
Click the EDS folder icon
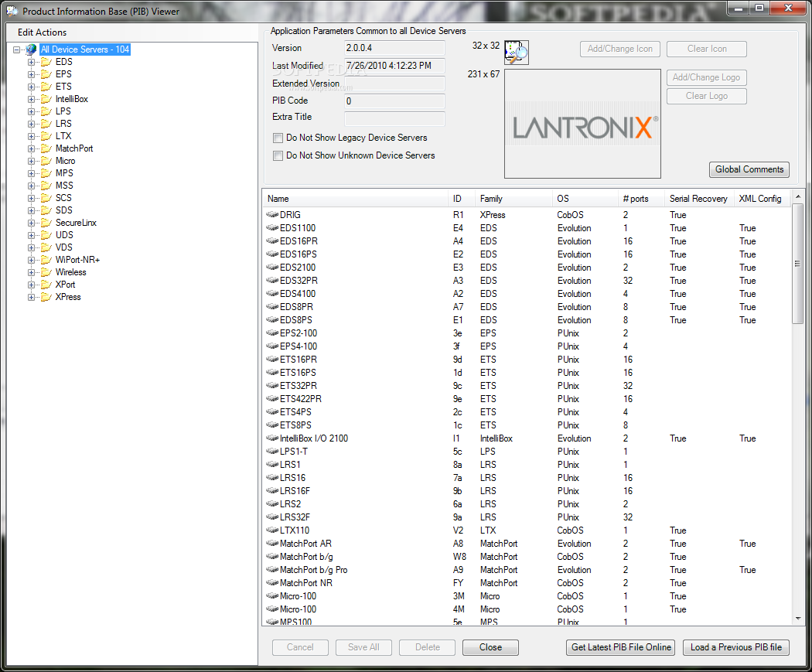point(46,62)
